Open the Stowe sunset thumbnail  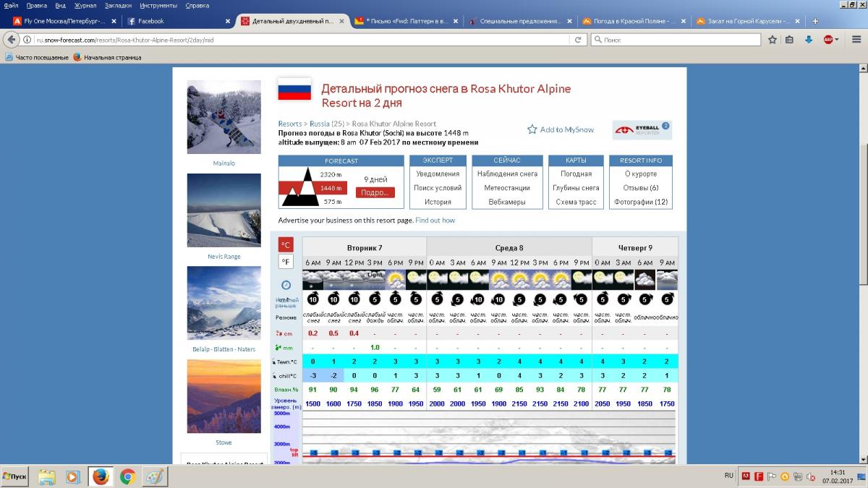[224, 396]
